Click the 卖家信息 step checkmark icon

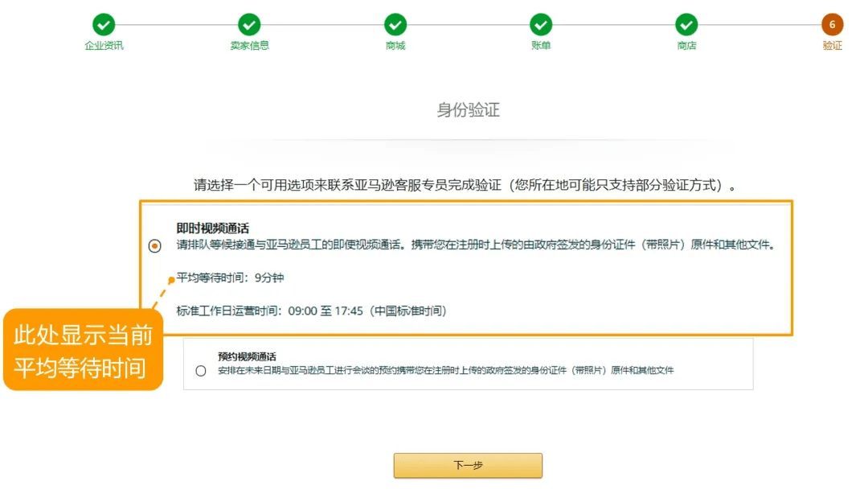pos(249,25)
